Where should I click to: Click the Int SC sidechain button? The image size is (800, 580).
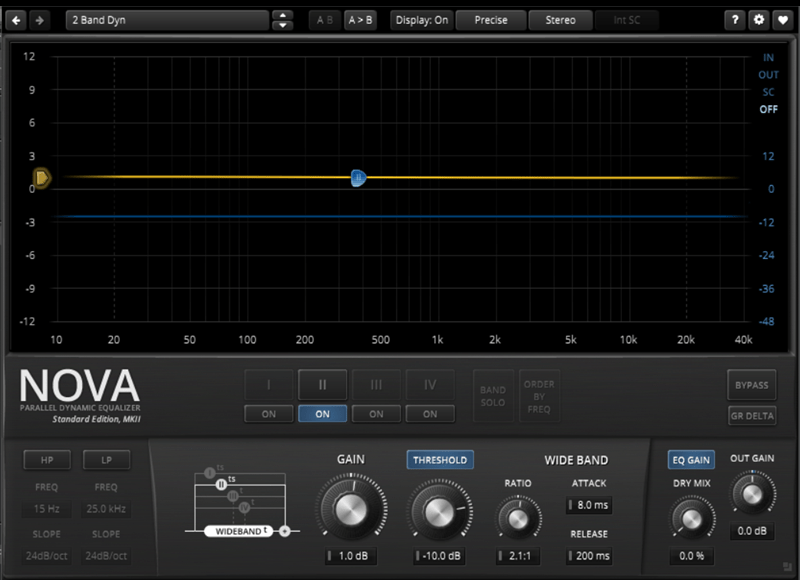point(627,20)
